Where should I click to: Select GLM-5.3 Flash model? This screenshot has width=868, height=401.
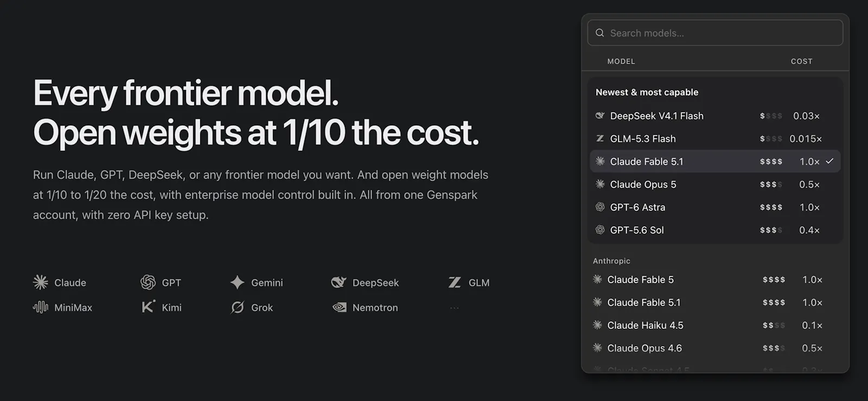(x=715, y=138)
